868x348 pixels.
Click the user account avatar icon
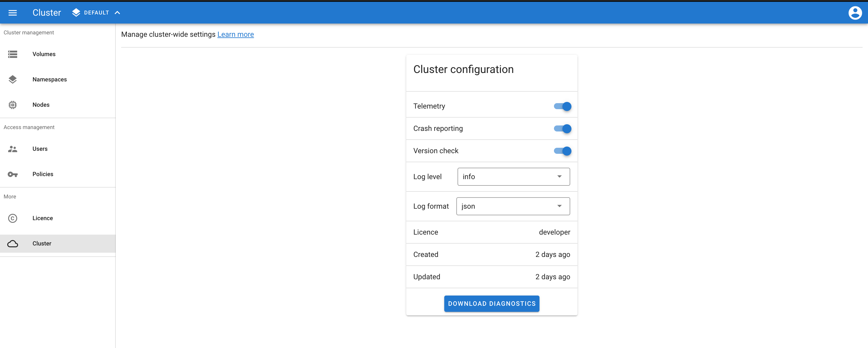coord(855,13)
